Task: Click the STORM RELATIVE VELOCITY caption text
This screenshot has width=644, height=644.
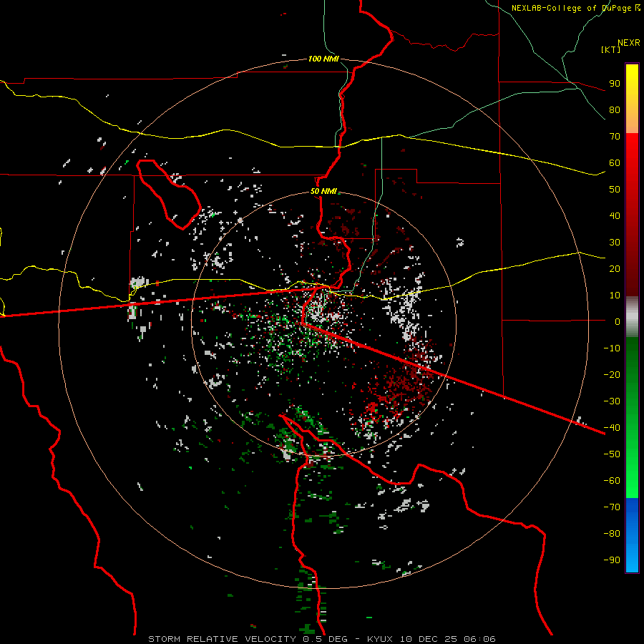Action: click(x=222, y=639)
